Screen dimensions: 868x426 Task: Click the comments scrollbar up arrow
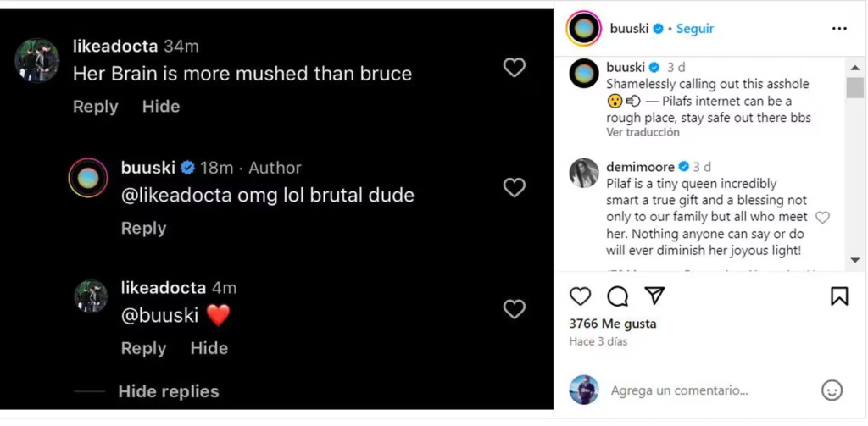point(855,65)
